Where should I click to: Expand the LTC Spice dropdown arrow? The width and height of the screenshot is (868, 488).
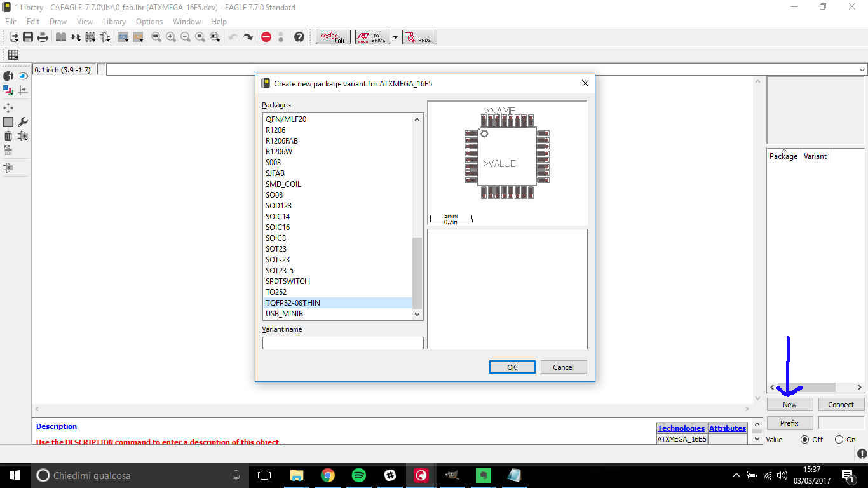click(x=395, y=37)
